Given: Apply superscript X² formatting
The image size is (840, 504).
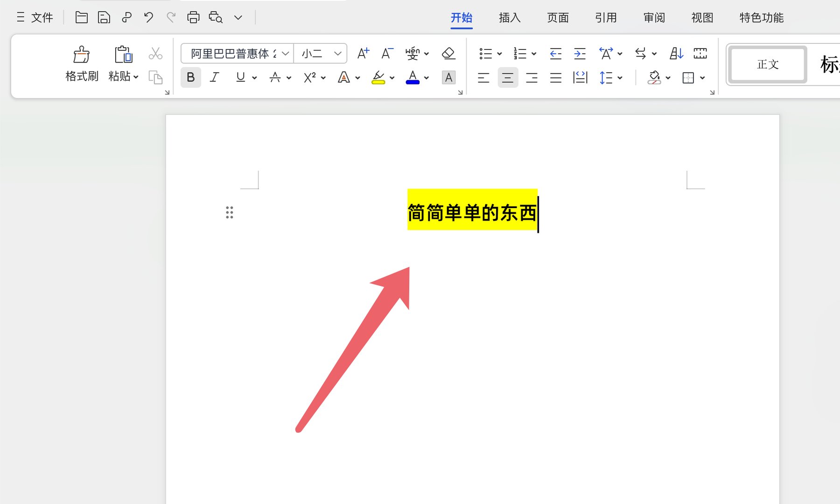Looking at the screenshot, I should pos(309,77).
